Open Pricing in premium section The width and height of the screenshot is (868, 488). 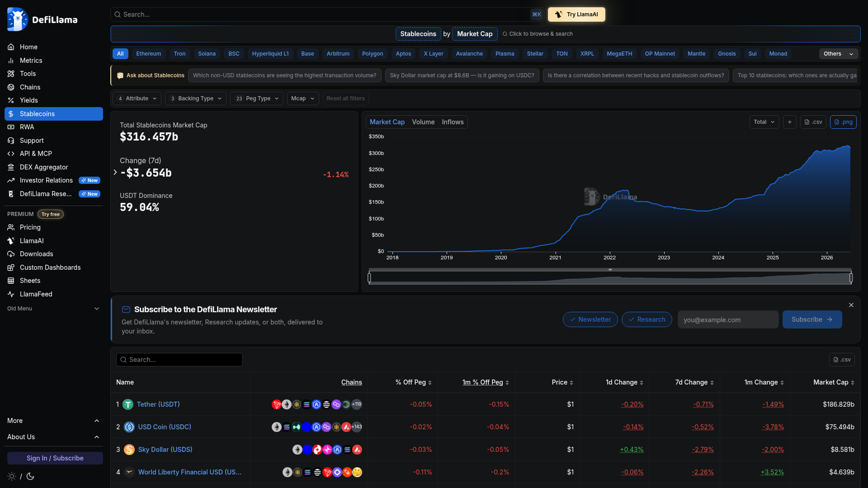point(54,227)
